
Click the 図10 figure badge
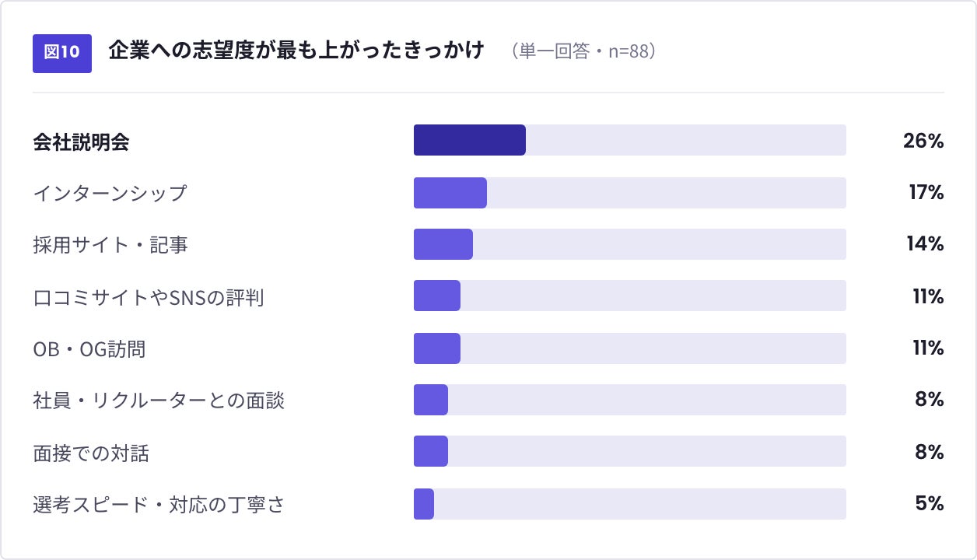(x=62, y=53)
